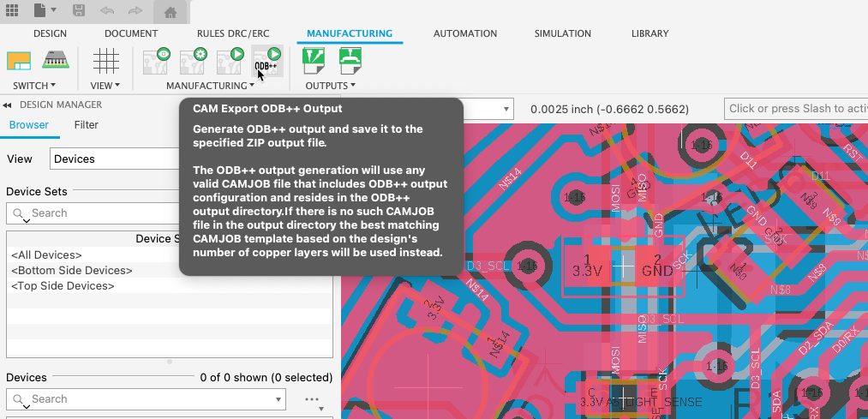Click the GND pad labeled 2

click(658, 266)
